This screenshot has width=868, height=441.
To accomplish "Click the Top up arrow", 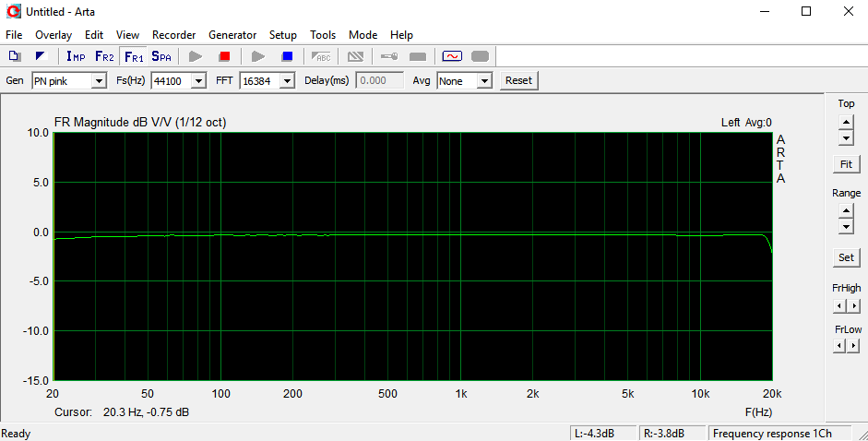I will click(846, 123).
